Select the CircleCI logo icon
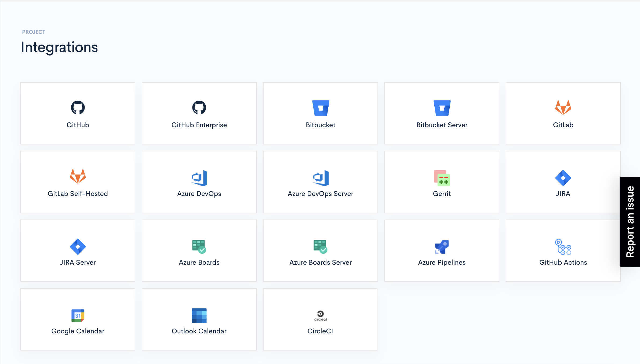The width and height of the screenshot is (640, 364). pyautogui.click(x=320, y=315)
